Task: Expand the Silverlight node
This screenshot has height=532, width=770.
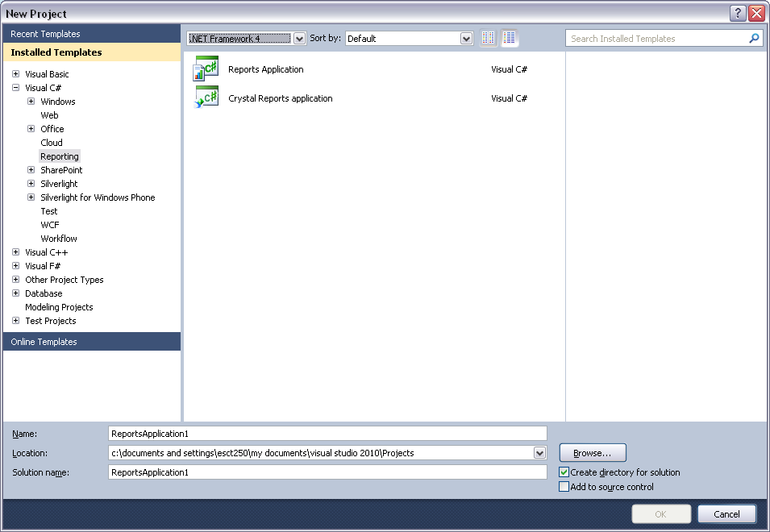Action: [31, 184]
